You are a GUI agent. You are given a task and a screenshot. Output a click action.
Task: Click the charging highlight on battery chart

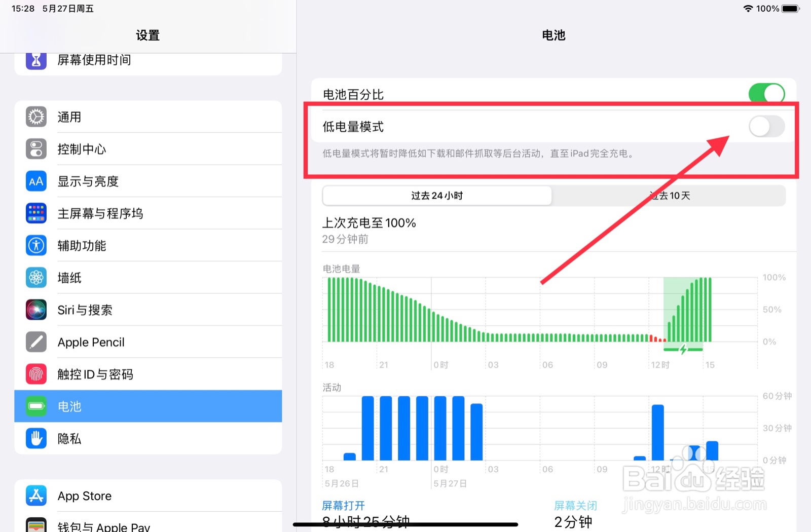click(684, 314)
